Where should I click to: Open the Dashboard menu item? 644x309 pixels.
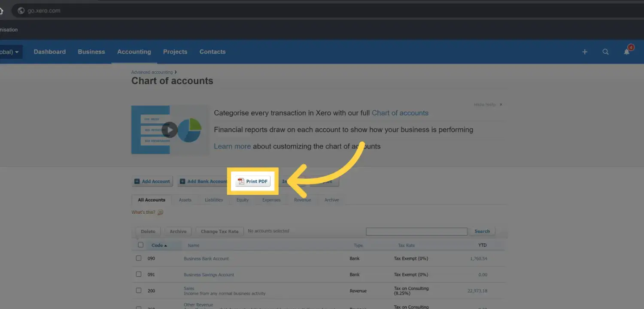point(50,52)
